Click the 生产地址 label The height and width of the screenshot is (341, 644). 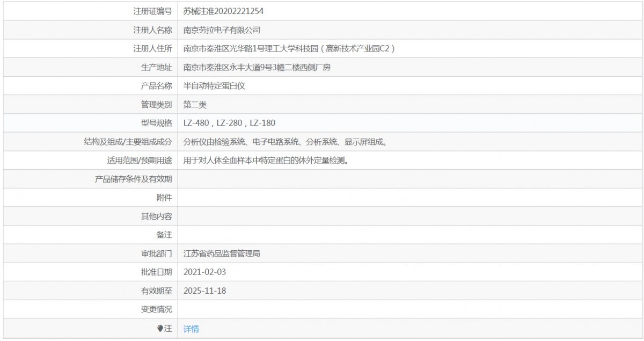(156, 67)
